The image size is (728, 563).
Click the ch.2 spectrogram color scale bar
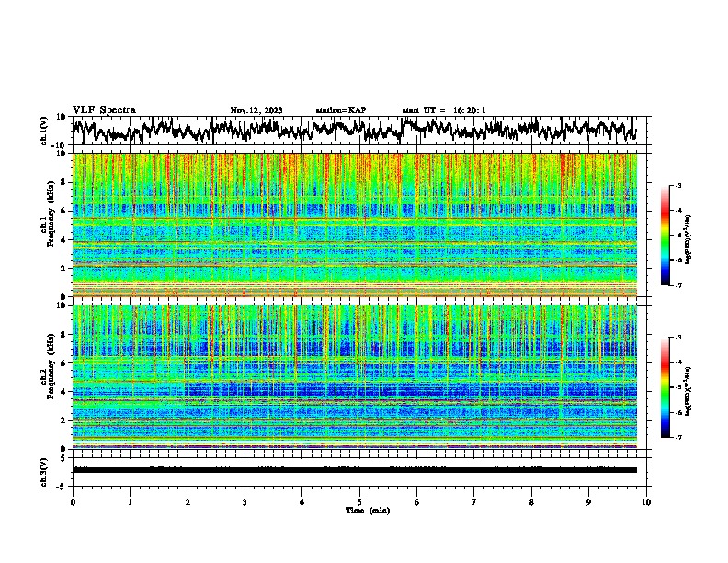coord(665,387)
